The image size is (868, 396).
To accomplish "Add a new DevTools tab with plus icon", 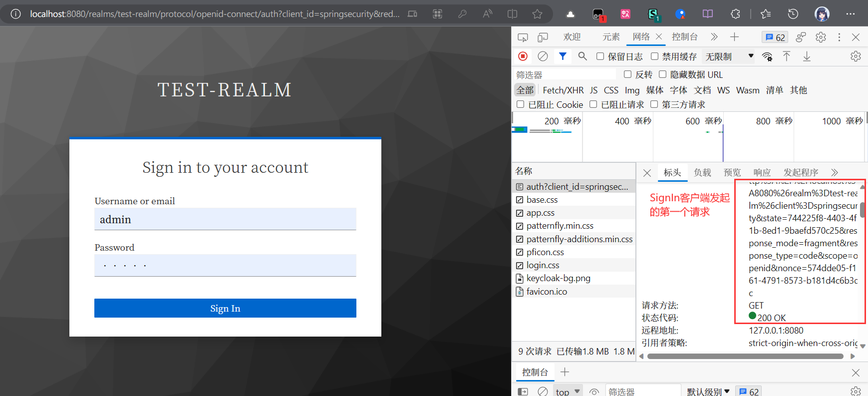I will [734, 37].
